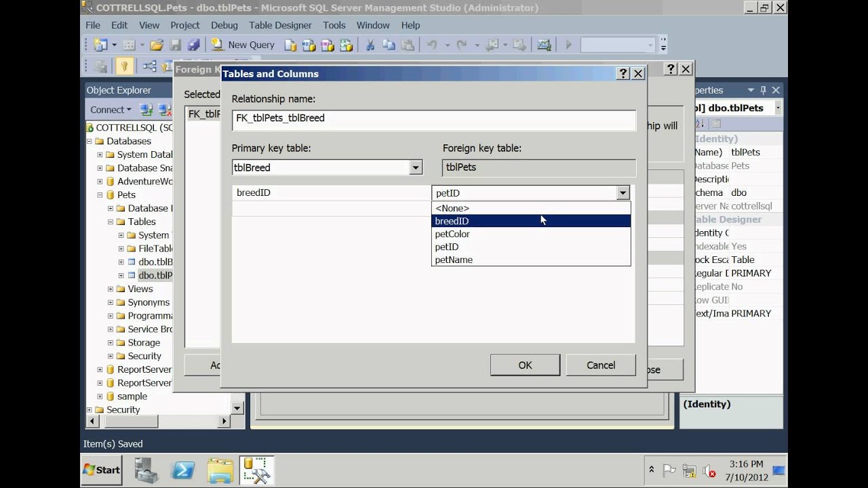Click the Item(s) Saved status bar text
The width and height of the screenshot is (868, 488).
coord(113,444)
